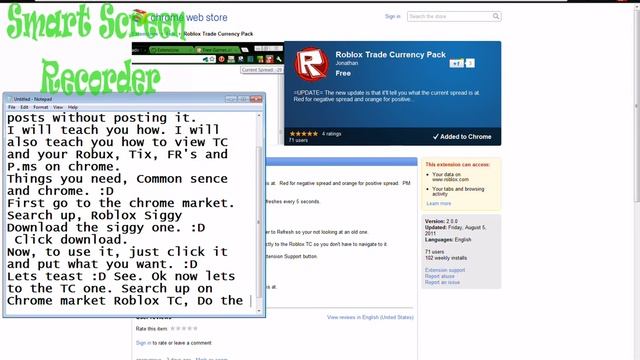Open the View menu in Notepad
The width and height of the screenshot is (640, 360).
tap(58, 107)
